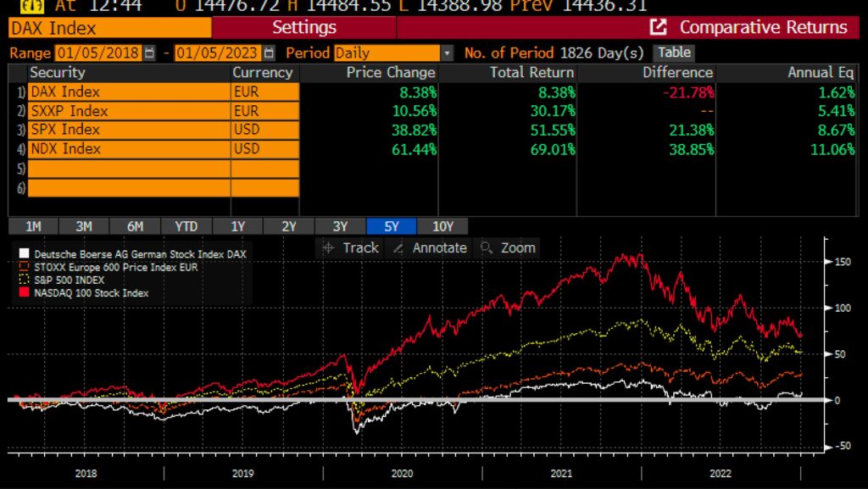Viewport: 868px width, 489px height.
Task: Select the NDX Index security cell
Action: [x=129, y=149]
